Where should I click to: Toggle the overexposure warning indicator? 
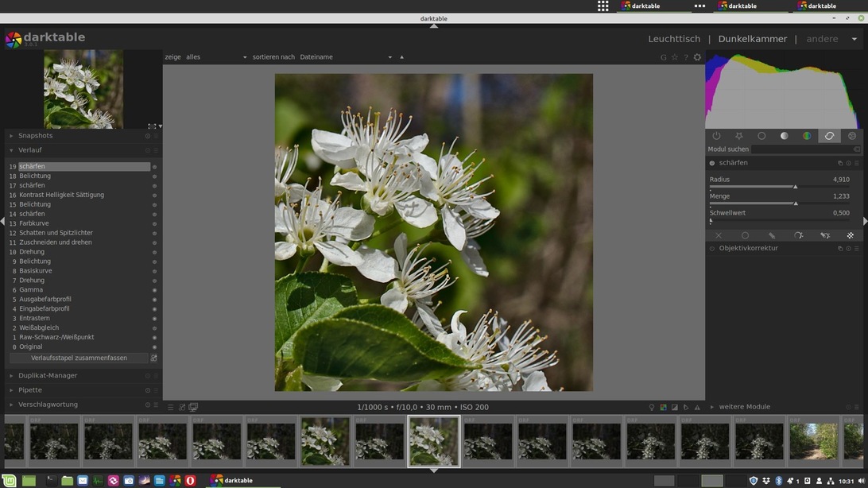[x=675, y=407]
